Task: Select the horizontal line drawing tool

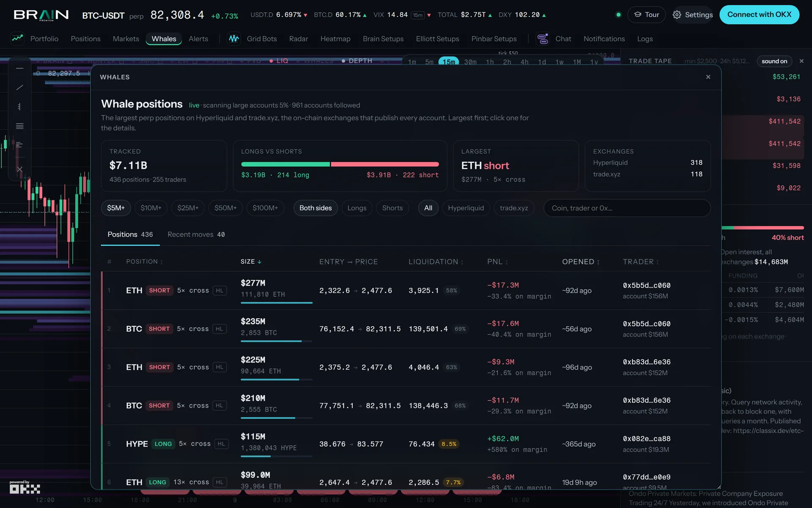Action: (x=19, y=68)
